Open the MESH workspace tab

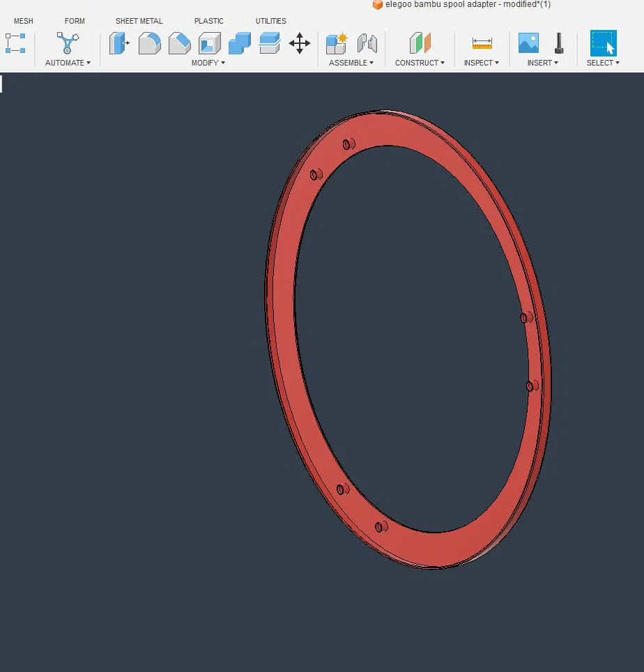(x=23, y=21)
